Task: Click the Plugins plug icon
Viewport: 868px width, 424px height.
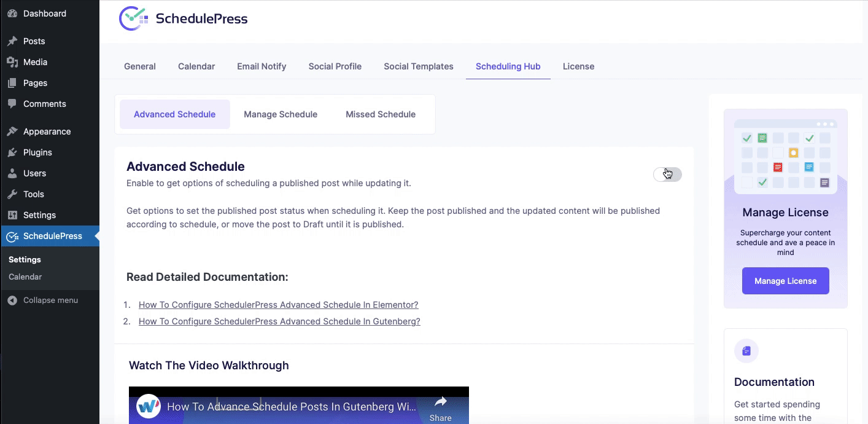Action: 12,152
